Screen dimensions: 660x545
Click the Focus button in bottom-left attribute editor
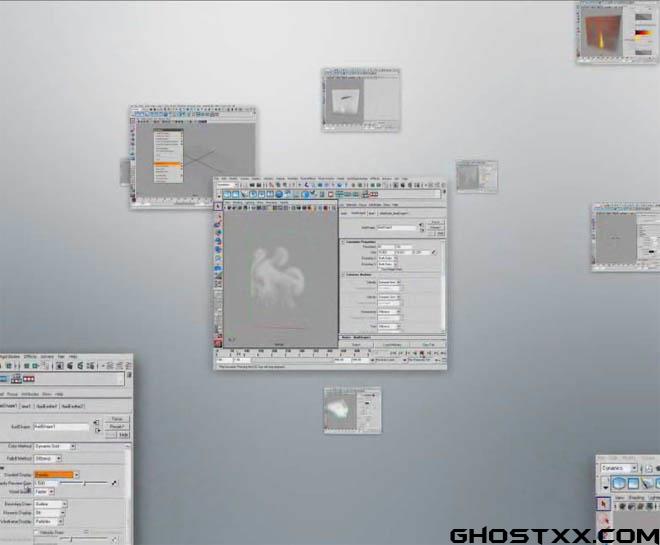pyautogui.click(x=117, y=419)
